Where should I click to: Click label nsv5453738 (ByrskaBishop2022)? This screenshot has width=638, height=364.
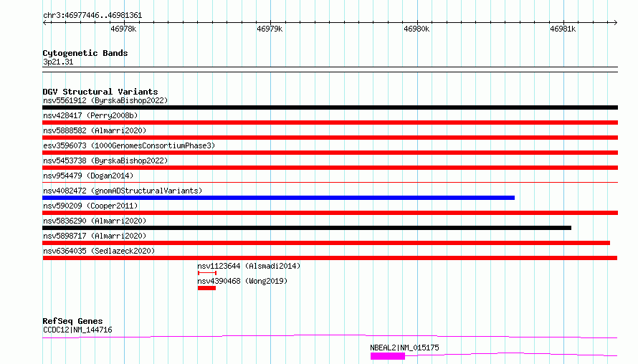105,161
